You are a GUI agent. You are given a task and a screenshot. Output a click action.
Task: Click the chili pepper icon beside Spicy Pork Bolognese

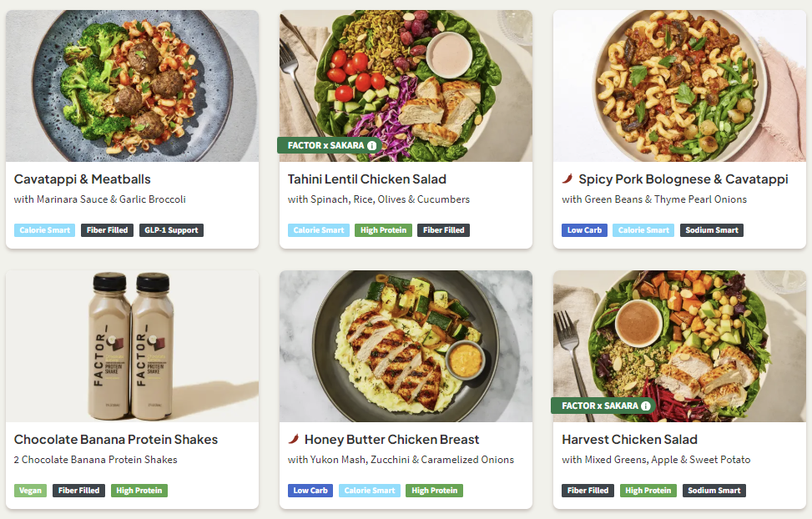(x=567, y=179)
